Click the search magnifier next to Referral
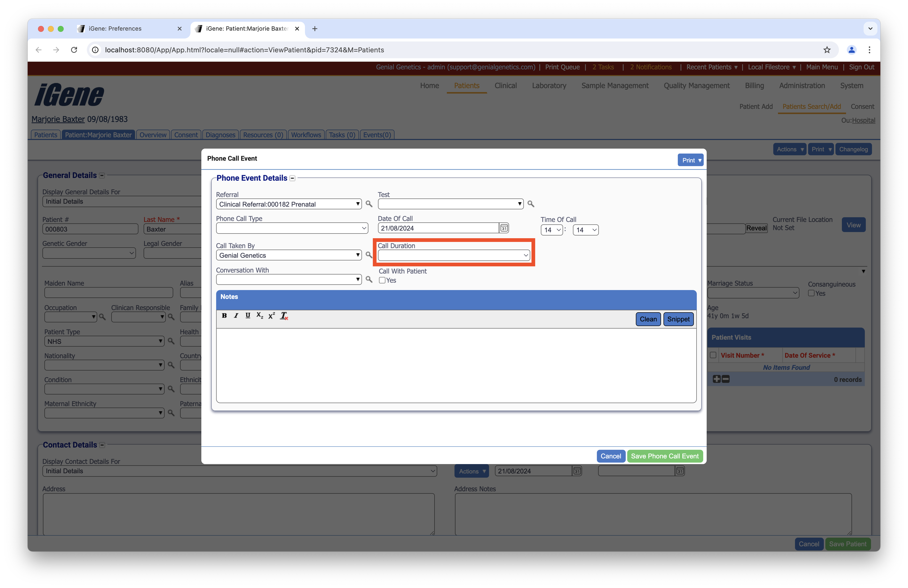The width and height of the screenshot is (908, 588). pyautogui.click(x=369, y=204)
